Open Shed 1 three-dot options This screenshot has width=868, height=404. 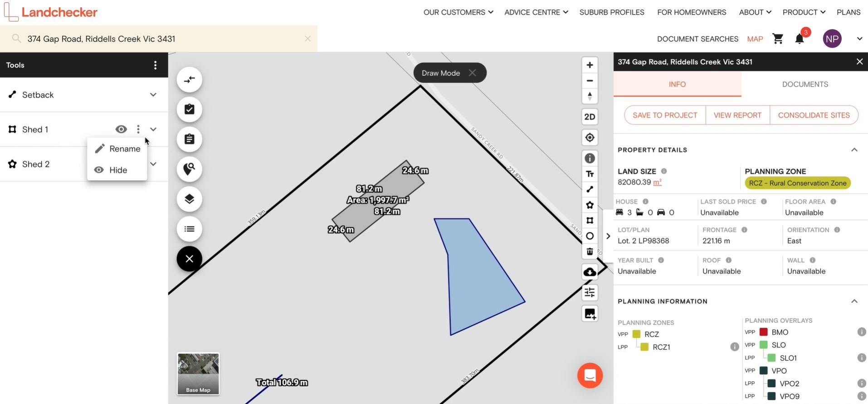[x=138, y=129]
